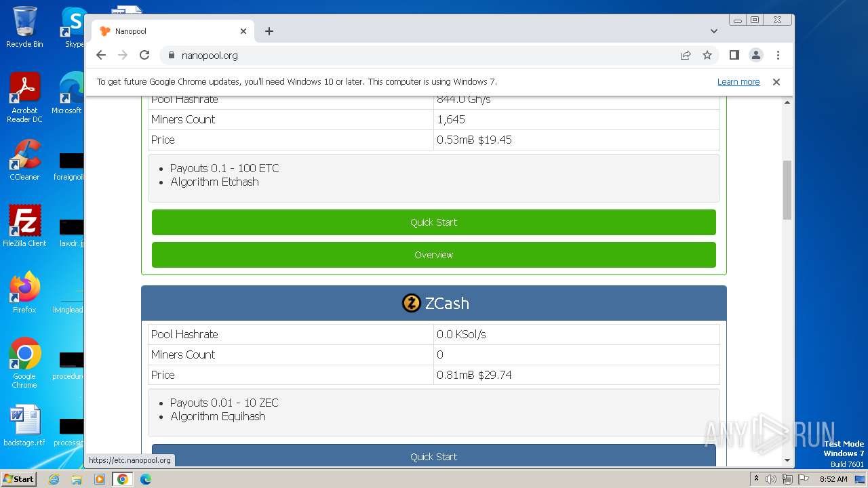Viewport: 868px width, 488px height.
Task: Open the share page icon in address bar
Action: coord(686,56)
